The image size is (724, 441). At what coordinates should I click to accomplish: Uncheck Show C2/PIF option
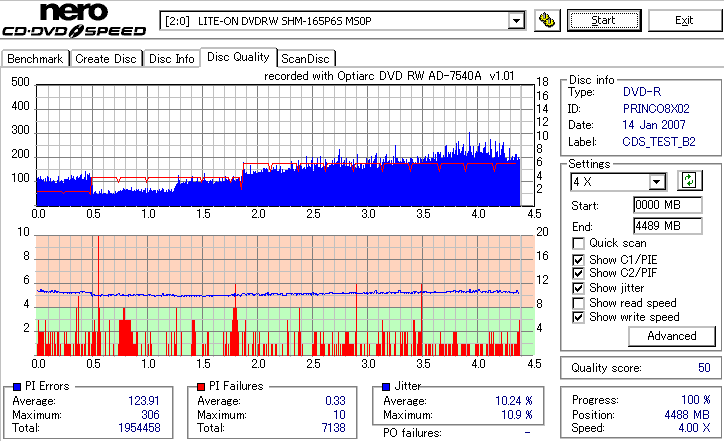pyautogui.click(x=578, y=273)
